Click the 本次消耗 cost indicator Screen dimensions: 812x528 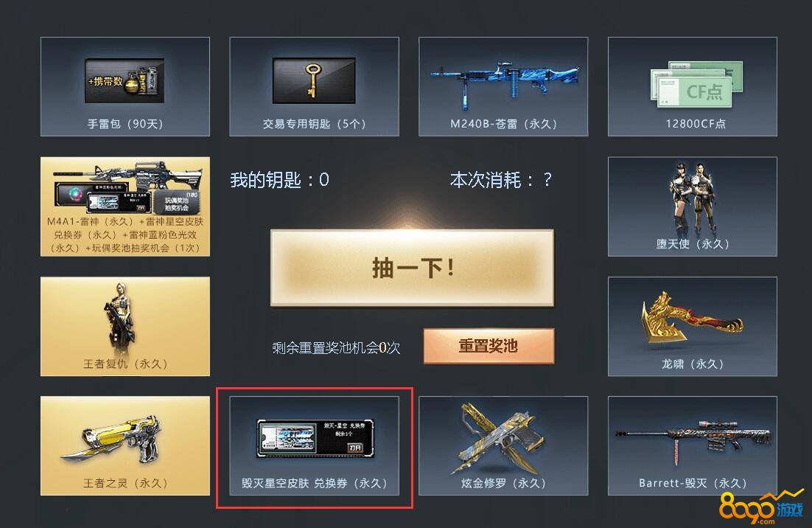pos(501,180)
